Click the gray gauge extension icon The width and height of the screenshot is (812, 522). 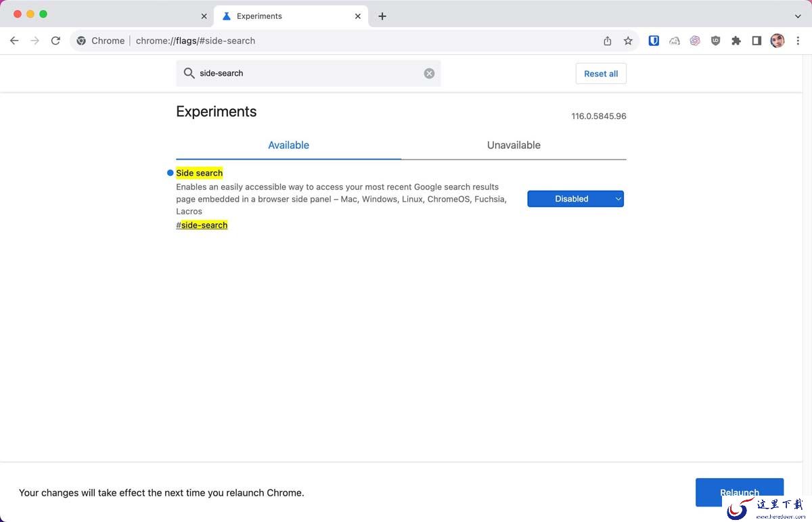(675, 41)
